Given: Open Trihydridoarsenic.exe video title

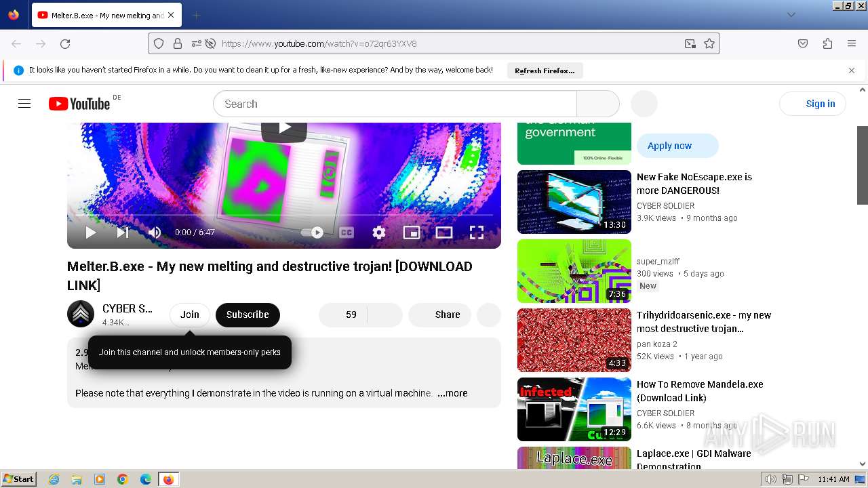Looking at the screenshot, I should 704,322.
